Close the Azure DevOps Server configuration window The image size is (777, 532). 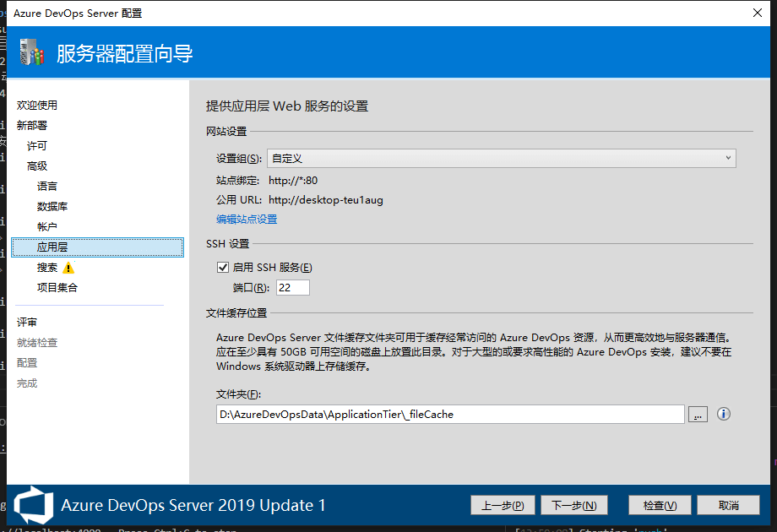click(757, 13)
